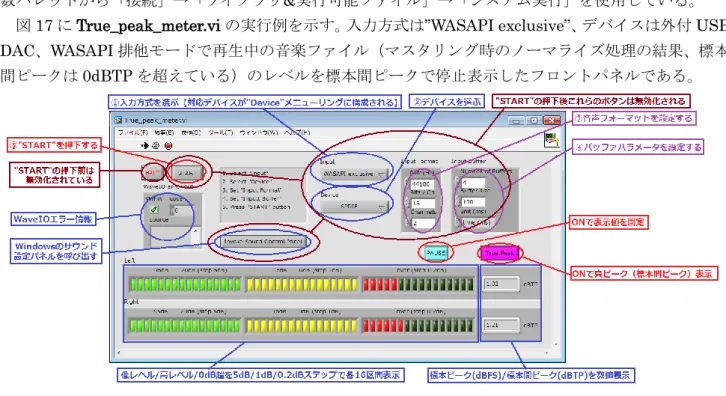
Task: Click the Right channel red over-level meter
Action: [418, 326]
